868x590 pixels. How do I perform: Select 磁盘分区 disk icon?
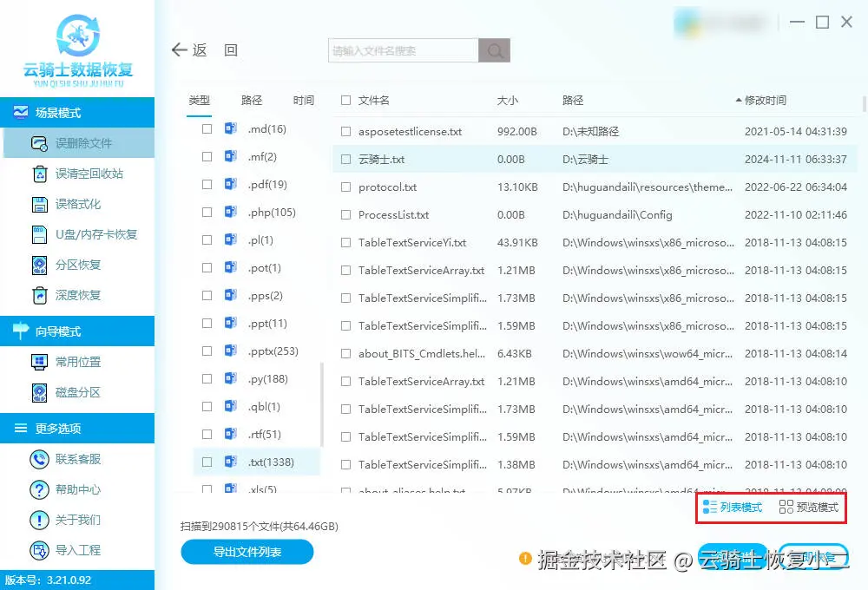pos(39,392)
